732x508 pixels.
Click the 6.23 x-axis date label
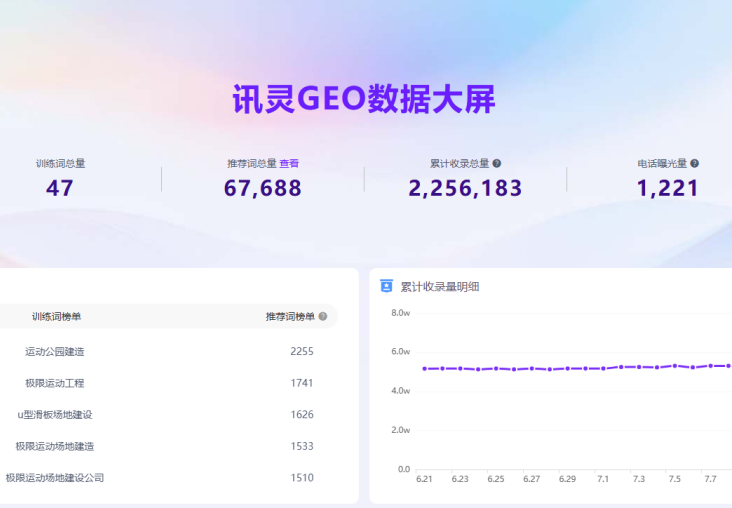(460, 479)
